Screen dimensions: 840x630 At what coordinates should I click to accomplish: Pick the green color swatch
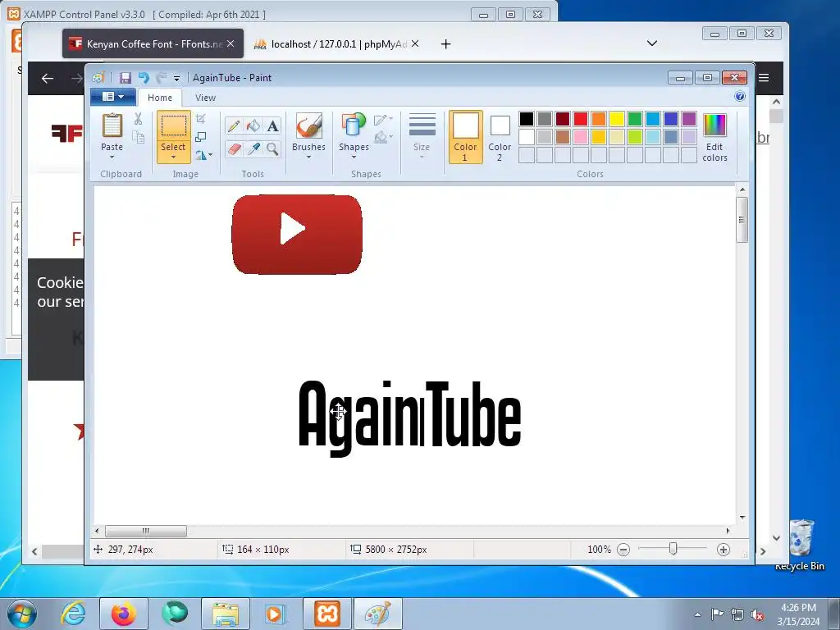click(635, 118)
